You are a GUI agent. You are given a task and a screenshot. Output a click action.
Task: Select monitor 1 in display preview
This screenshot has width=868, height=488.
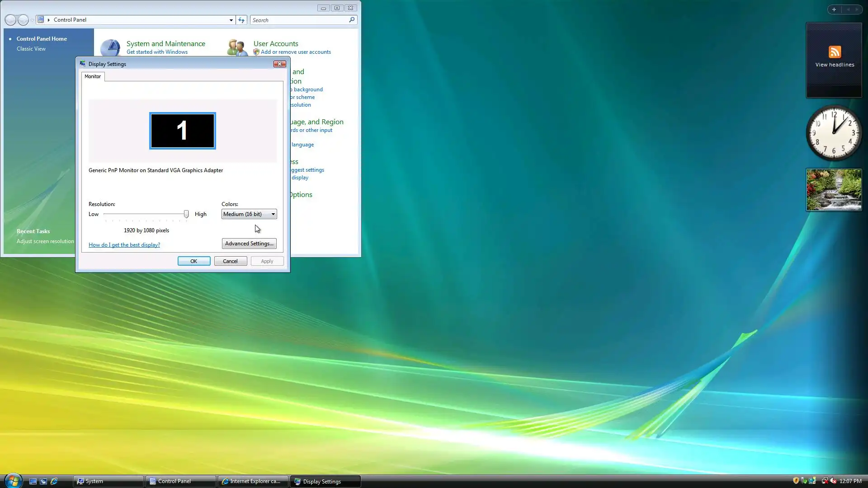182,131
